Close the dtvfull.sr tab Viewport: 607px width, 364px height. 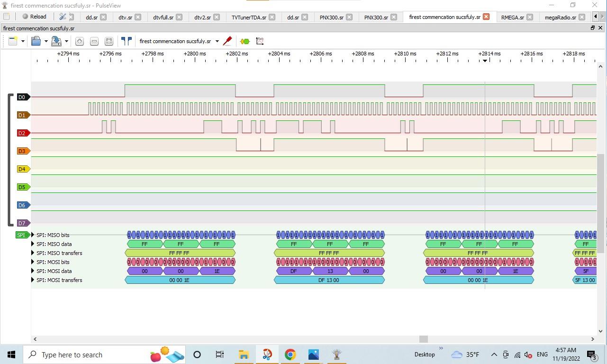point(179,17)
